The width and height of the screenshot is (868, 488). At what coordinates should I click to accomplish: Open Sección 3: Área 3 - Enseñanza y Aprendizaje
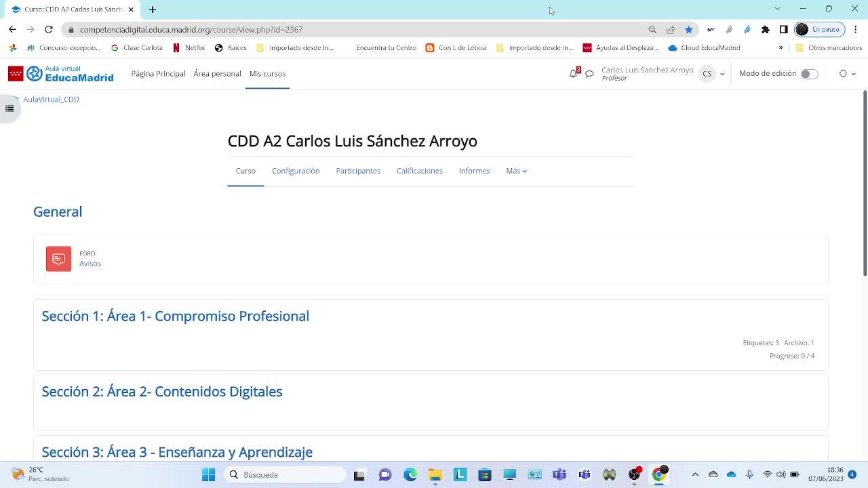tap(177, 452)
